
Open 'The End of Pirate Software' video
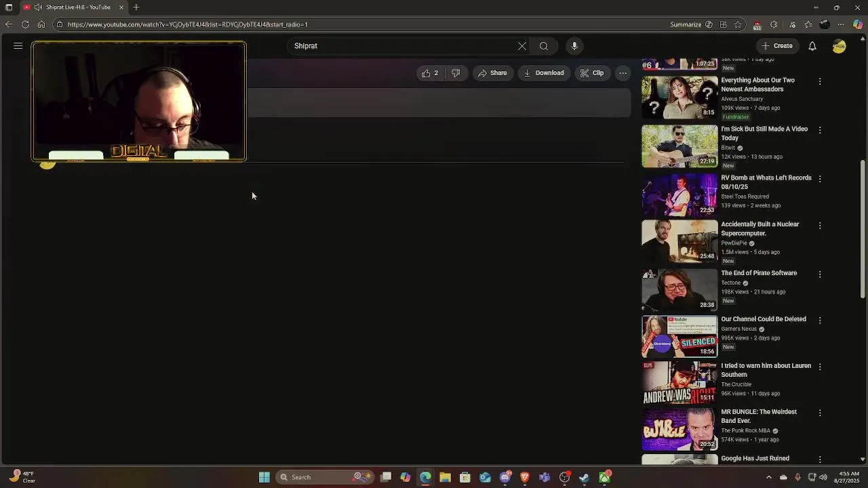(x=759, y=273)
